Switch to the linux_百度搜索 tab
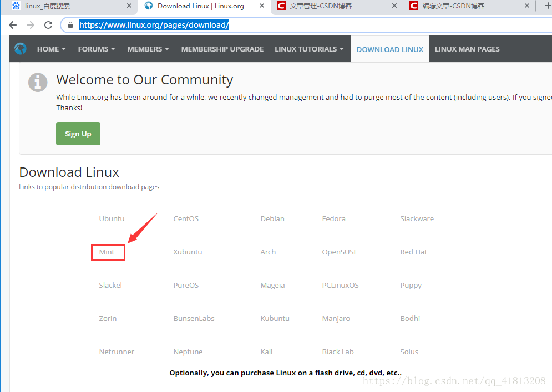Screen dimensions: 552x392 tap(69, 6)
